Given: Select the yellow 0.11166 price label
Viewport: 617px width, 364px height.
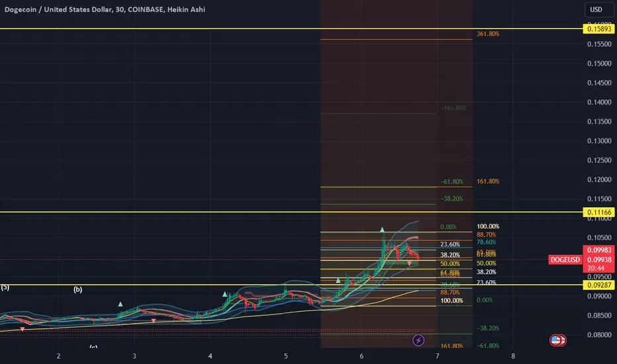Looking at the screenshot, I should (x=598, y=212).
